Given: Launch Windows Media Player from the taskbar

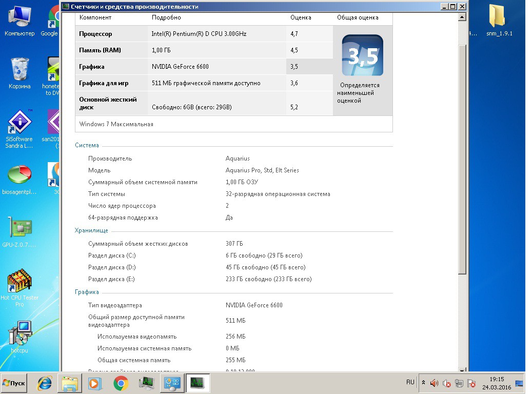Looking at the screenshot, I should [x=95, y=383].
